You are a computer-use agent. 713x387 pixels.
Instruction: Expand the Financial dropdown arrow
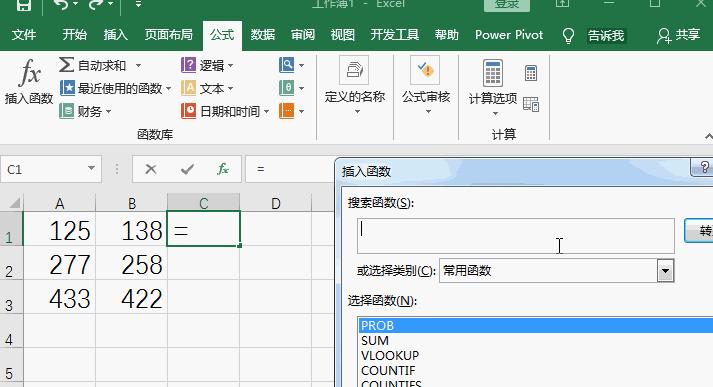(x=108, y=111)
